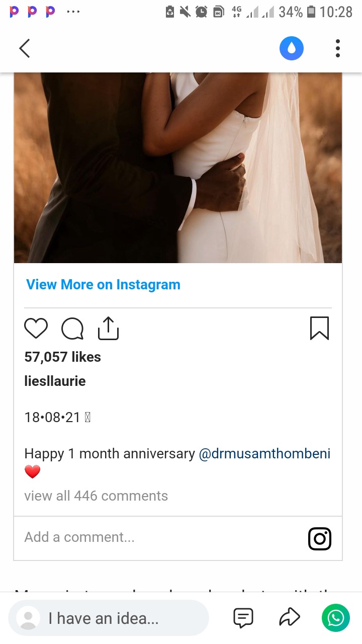Like the post with heart icon
362x644 pixels.
pos(36,329)
